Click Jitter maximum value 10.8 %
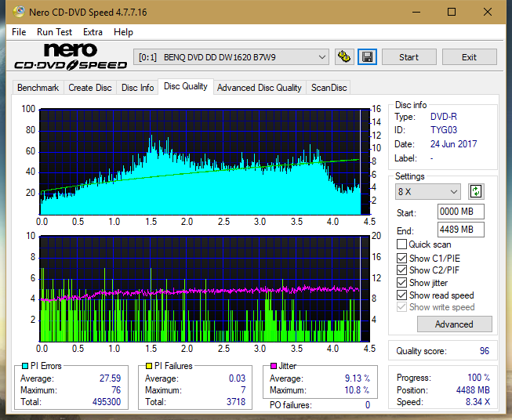512x420 pixels. 357,390
